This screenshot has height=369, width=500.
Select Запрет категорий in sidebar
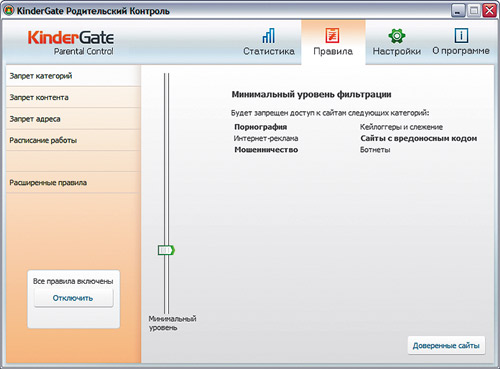[x=73, y=76]
